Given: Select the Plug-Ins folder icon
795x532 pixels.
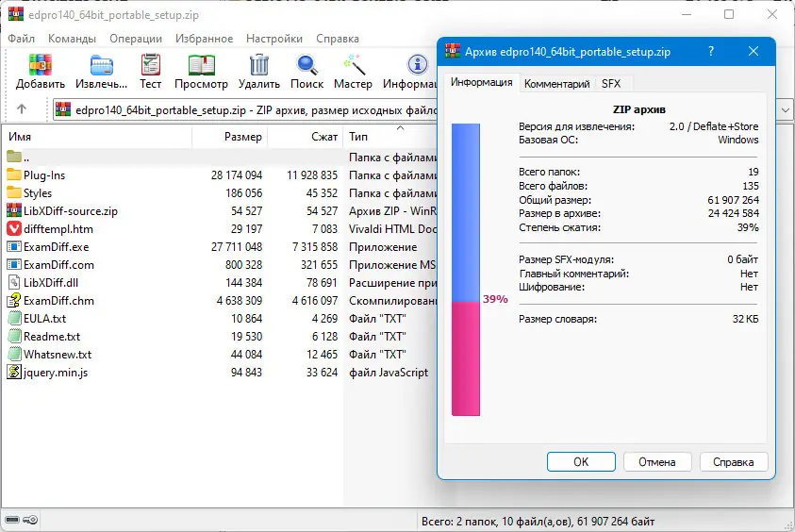Looking at the screenshot, I should pos(14,175).
